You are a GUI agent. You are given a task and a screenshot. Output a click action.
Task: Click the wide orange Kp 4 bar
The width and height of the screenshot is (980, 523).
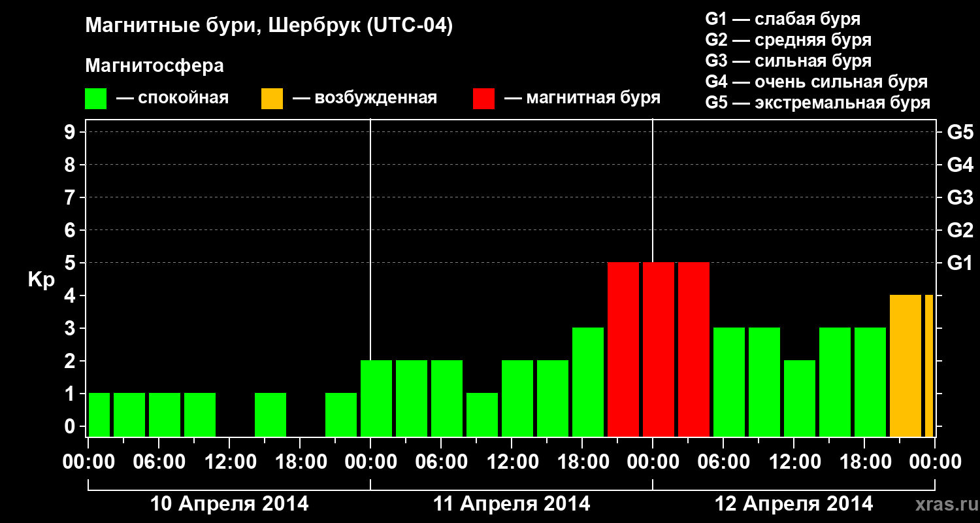point(906,366)
